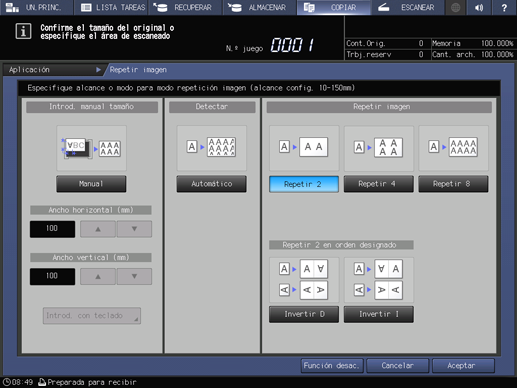Click the Repetir 2 layout illustration
517x388 pixels.
tap(304, 148)
